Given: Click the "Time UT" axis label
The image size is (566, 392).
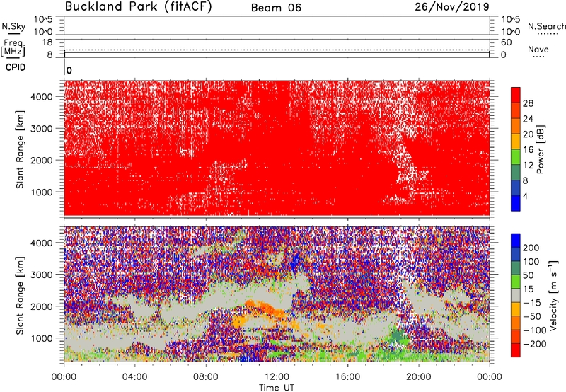Looking at the screenshot, I should 277,388.
